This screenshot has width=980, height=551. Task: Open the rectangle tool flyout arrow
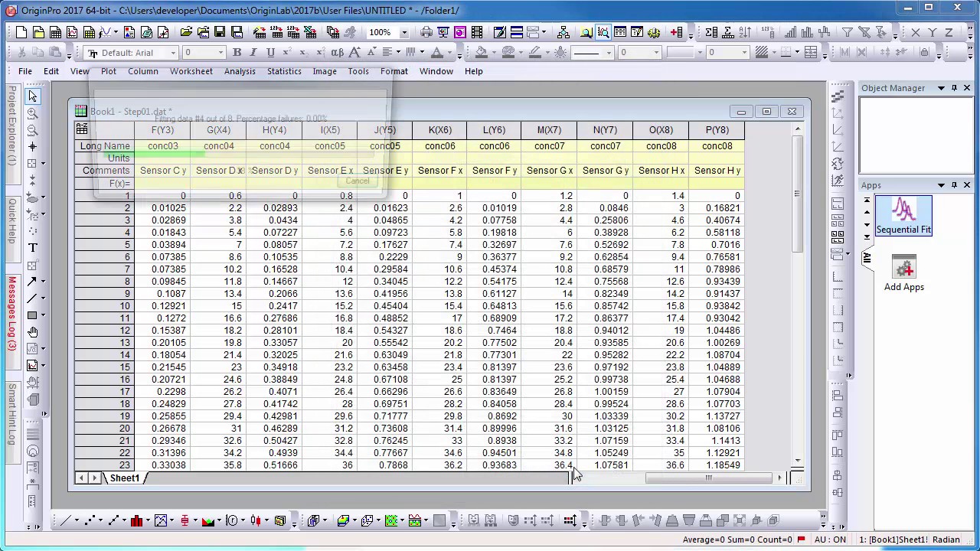[43, 315]
